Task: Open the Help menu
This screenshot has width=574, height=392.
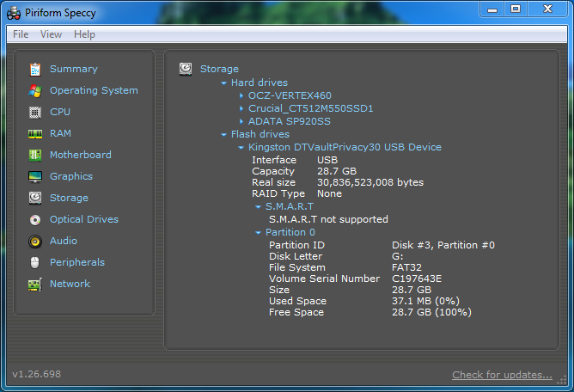Action: pyautogui.click(x=84, y=34)
